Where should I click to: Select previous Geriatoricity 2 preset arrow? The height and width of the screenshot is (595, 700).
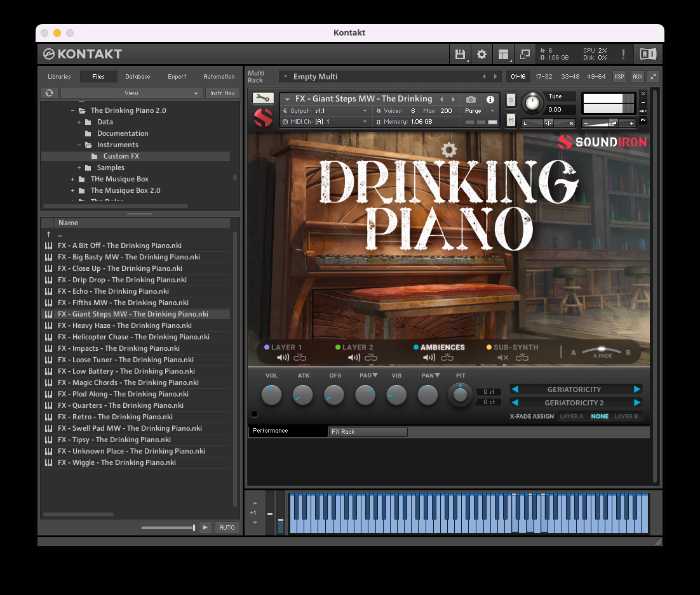[515, 403]
